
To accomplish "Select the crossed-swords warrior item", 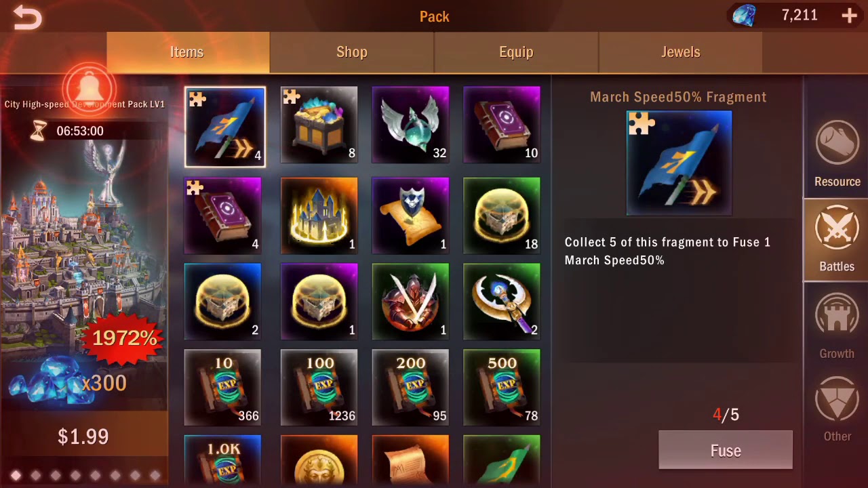I will pyautogui.click(x=410, y=302).
